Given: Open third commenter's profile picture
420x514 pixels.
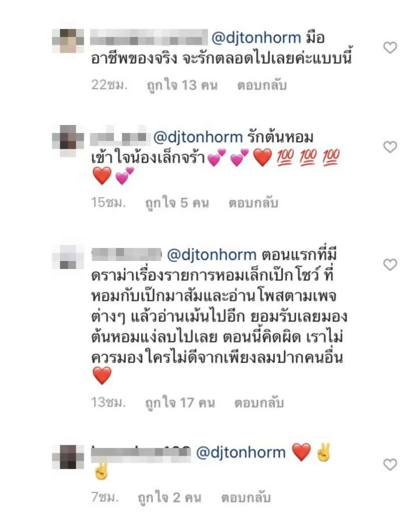Looking at the screenshot, I should pyautogui.click(x=68, y=258).
